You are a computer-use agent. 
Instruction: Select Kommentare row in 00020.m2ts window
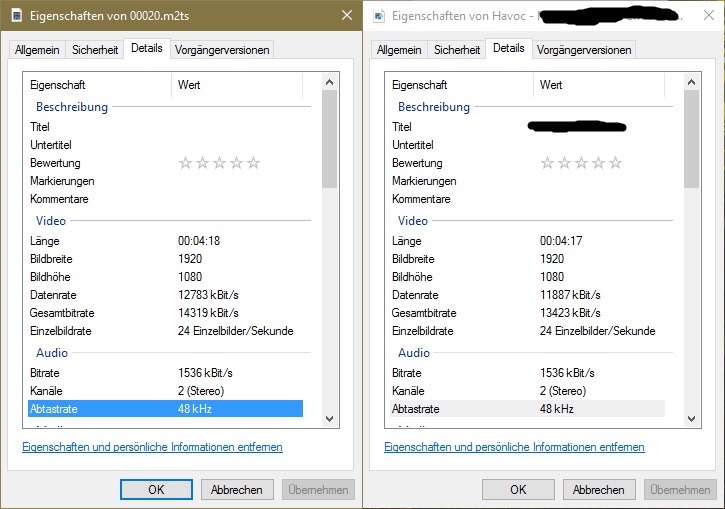[165, 199]
